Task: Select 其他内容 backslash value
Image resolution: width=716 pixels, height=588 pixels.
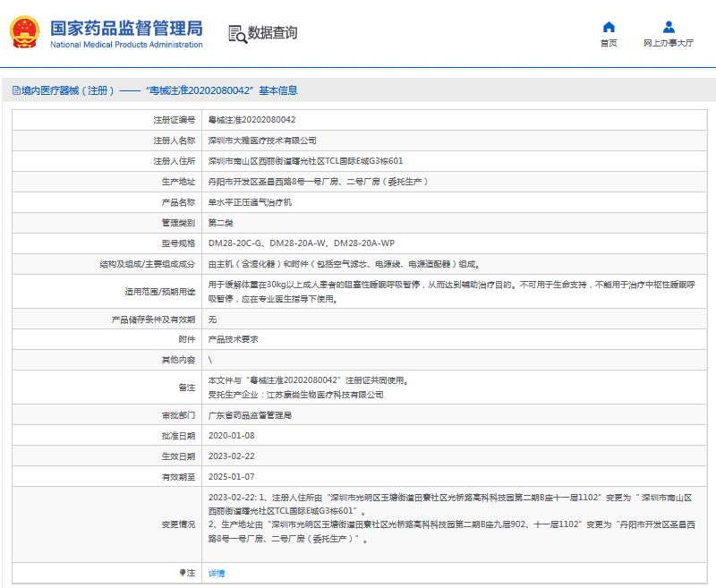Action: (210, 360)
